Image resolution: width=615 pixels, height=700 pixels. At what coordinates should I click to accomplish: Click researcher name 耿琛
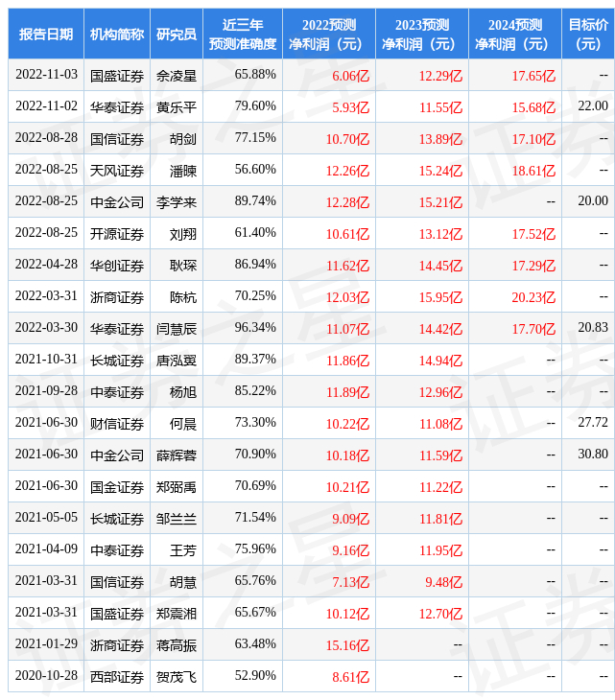click(183, 266)
